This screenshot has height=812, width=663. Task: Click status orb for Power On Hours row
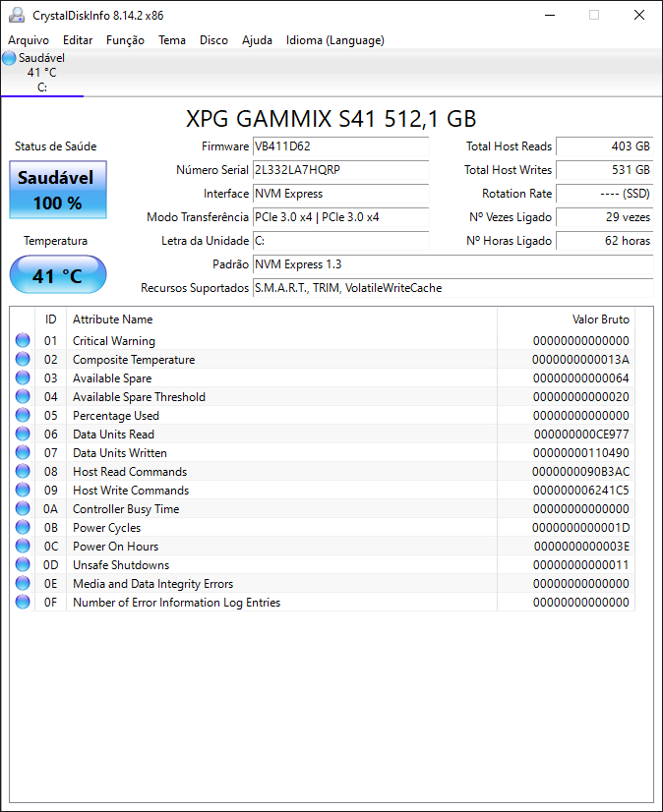click(x=23, y=546)
